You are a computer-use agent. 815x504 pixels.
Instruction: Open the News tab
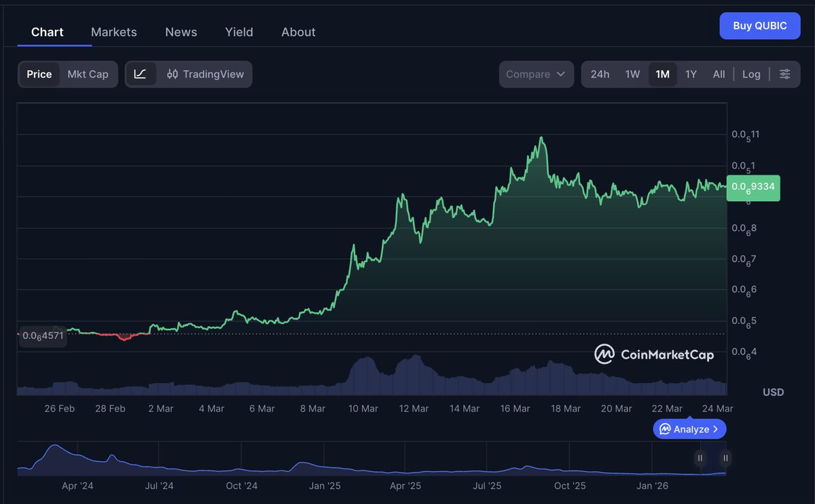tap(181, 32)
